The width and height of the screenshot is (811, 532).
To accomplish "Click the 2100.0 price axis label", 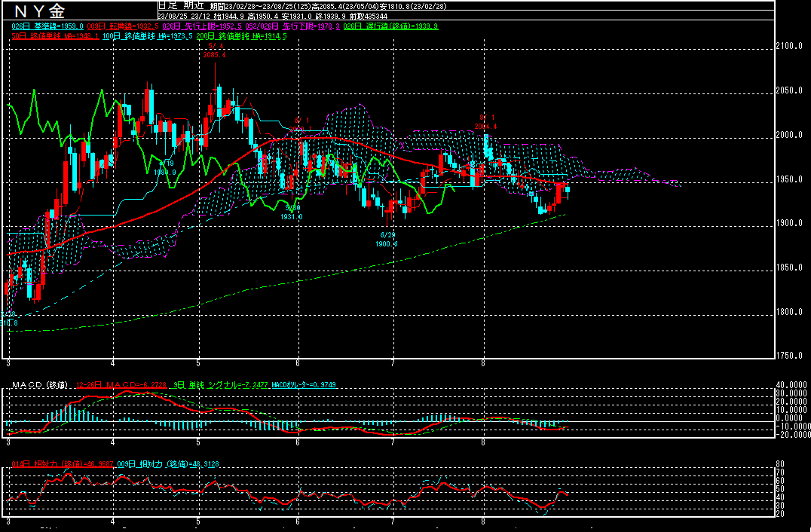I will click(789, 46).
